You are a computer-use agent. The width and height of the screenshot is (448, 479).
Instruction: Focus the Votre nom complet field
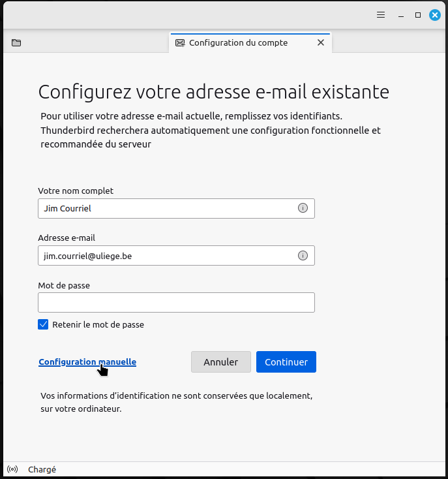pos(176,208)
